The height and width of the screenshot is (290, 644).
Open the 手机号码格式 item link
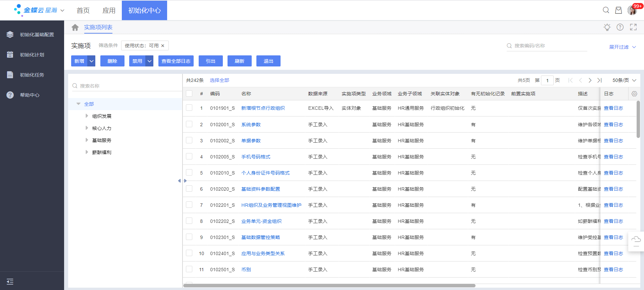click(x=256, y=157)
